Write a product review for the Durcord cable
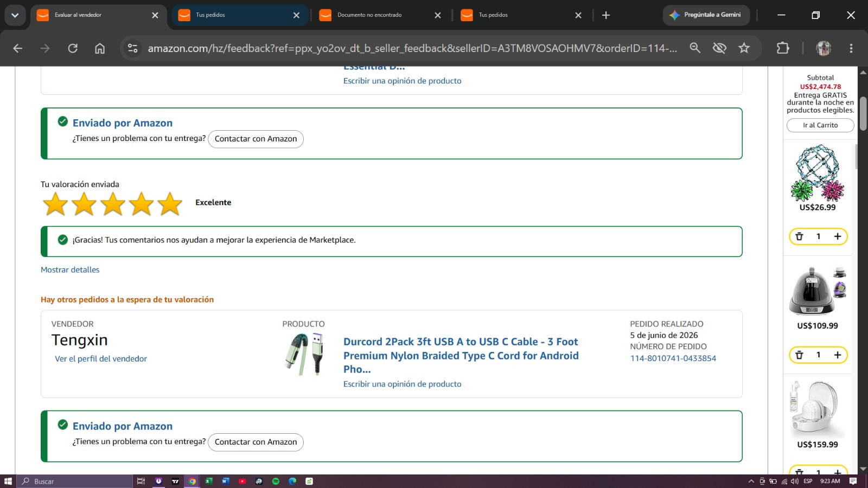Screen dimensions: 868x488 (x=402, y=384)
